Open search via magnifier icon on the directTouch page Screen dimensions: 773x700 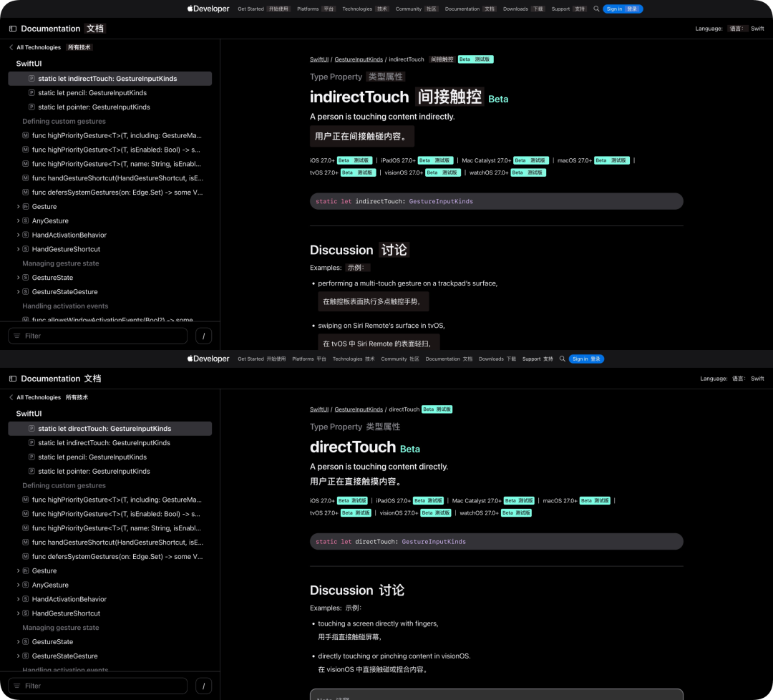coord(562,359)
